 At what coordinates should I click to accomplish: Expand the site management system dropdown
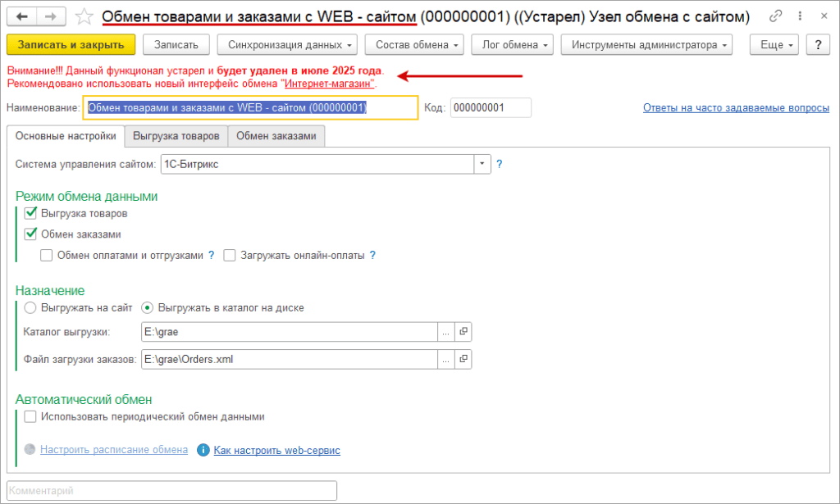click(482, 164)
